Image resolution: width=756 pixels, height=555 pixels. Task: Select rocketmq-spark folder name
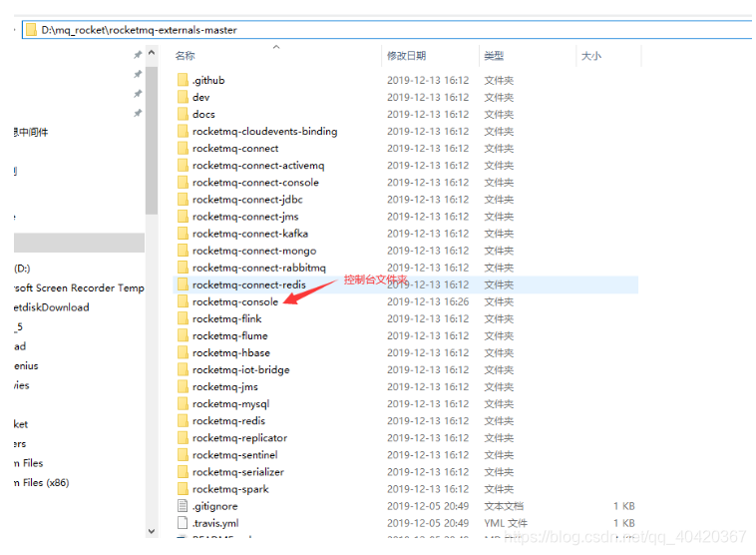230,489
